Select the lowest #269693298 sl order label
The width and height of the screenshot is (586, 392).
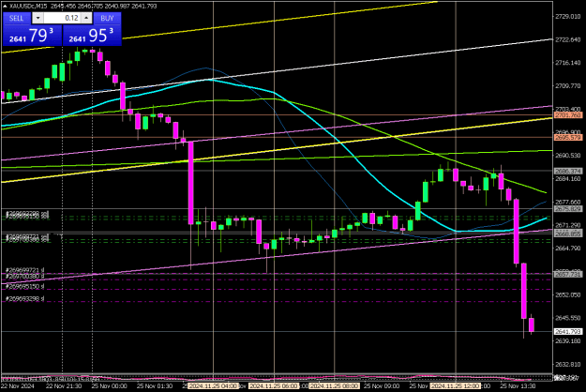(25, 298)
